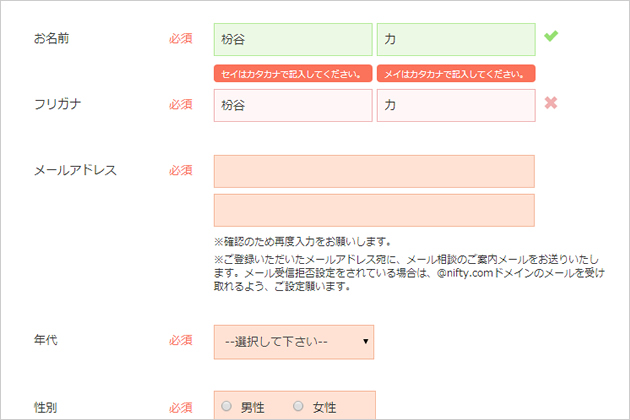The width and height of the screenshot is (630, 420).
Task: Select the 男性 radio button
Action: (x=227, y=406)
